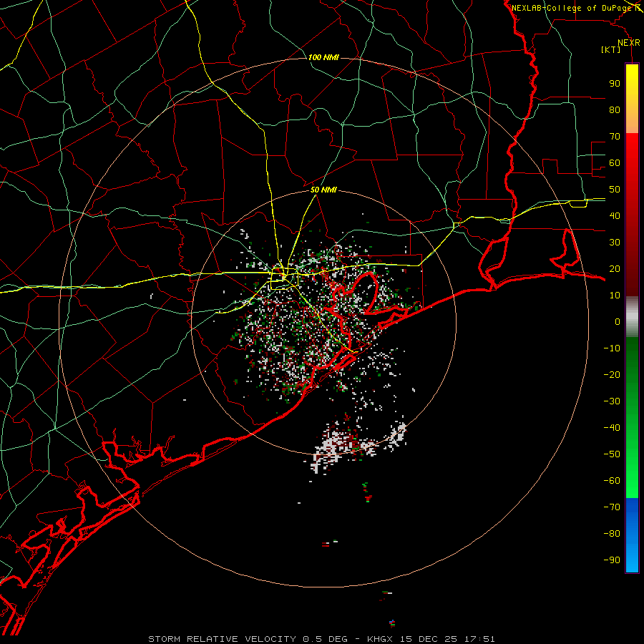Viewport: 644px width, 644px height.
Task: Select the positive 10 knot scale label
Action: coord(615,296)
